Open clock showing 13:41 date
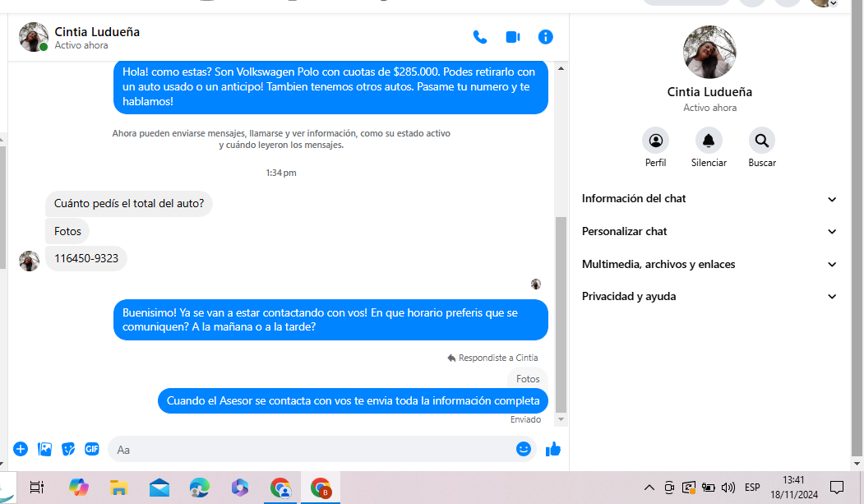This screenshot has height=504, width=864. 794,487
